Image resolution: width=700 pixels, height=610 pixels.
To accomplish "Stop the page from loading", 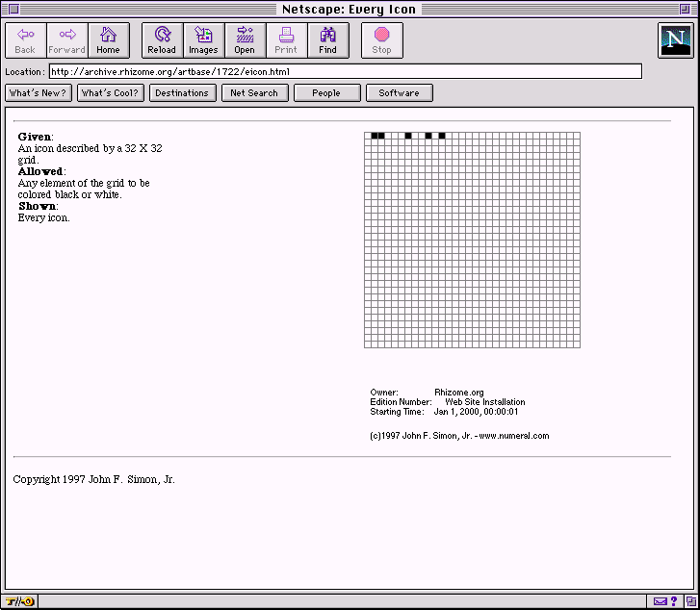I will coord(381,40).
